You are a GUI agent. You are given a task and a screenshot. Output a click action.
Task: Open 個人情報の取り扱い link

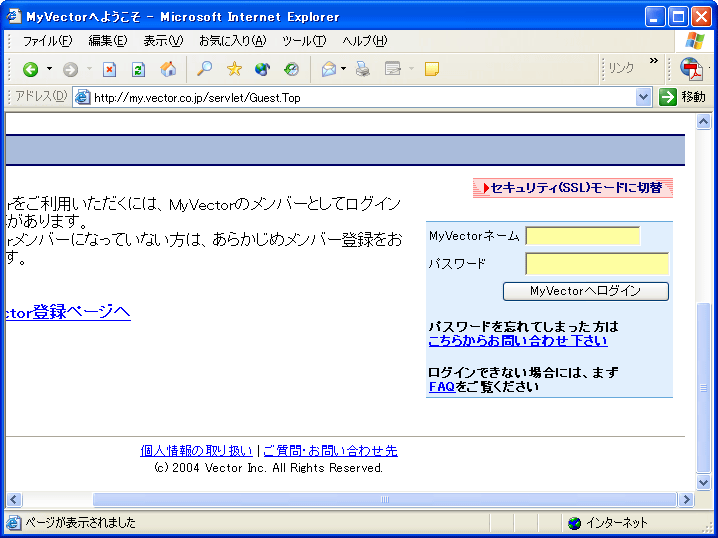196,451
